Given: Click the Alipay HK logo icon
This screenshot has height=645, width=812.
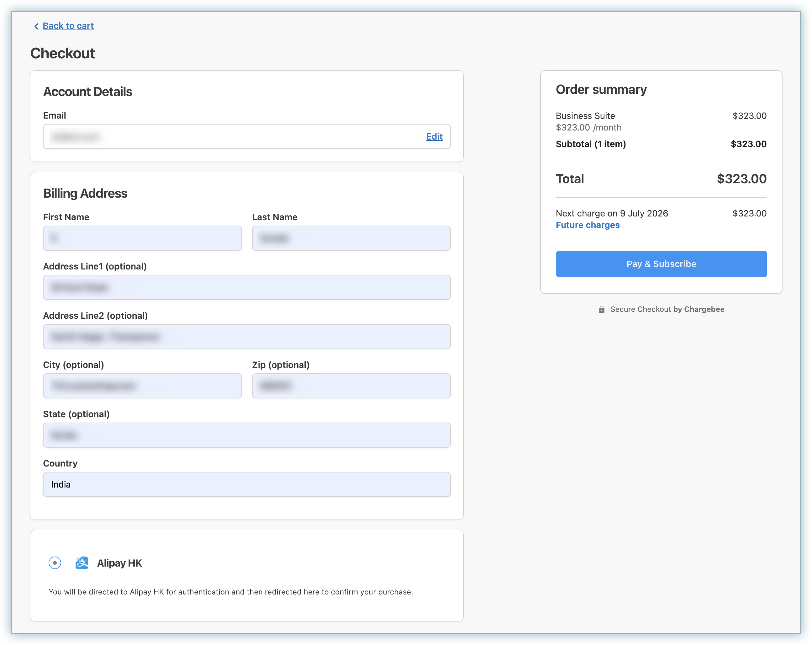Looking at the screenshot, I should (x=82, y=563).
